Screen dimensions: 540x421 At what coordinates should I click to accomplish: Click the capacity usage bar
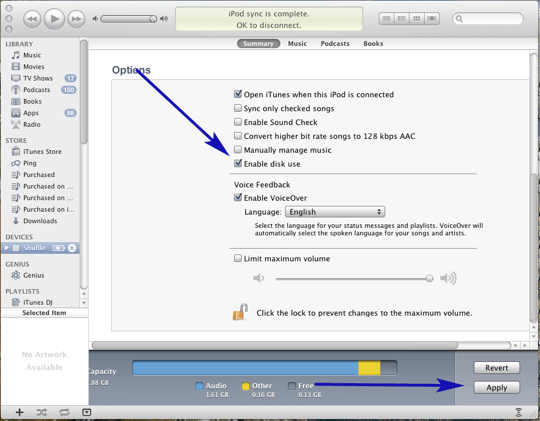coord(264,368)
